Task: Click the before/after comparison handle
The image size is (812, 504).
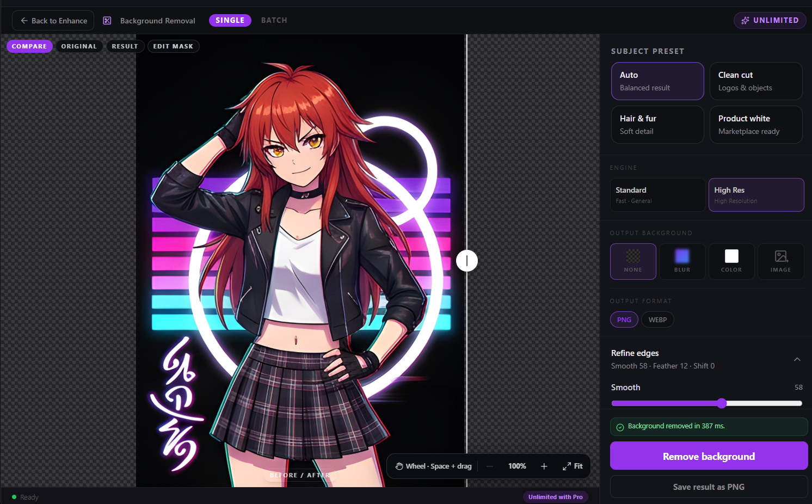Action: 467,261
